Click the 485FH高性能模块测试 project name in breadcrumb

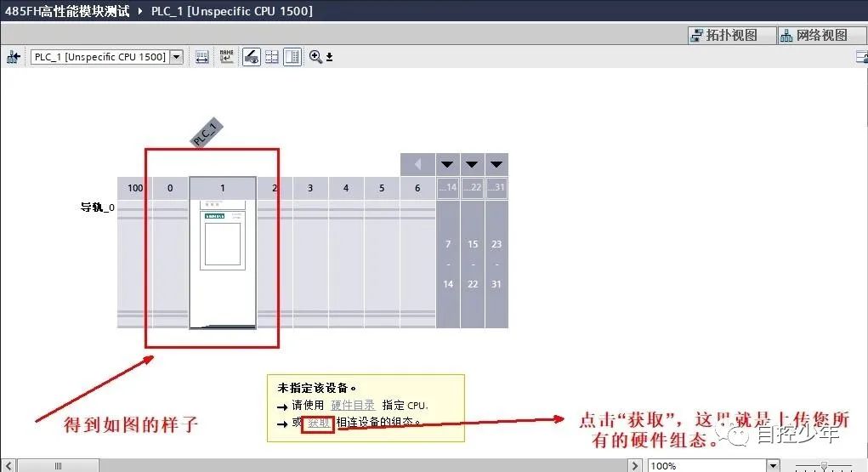point(67,10)
